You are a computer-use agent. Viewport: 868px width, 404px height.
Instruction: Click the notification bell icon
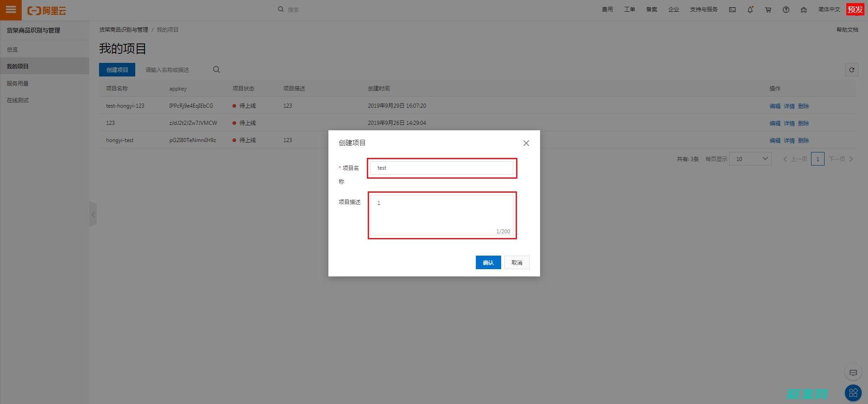(x=750, y=10)
